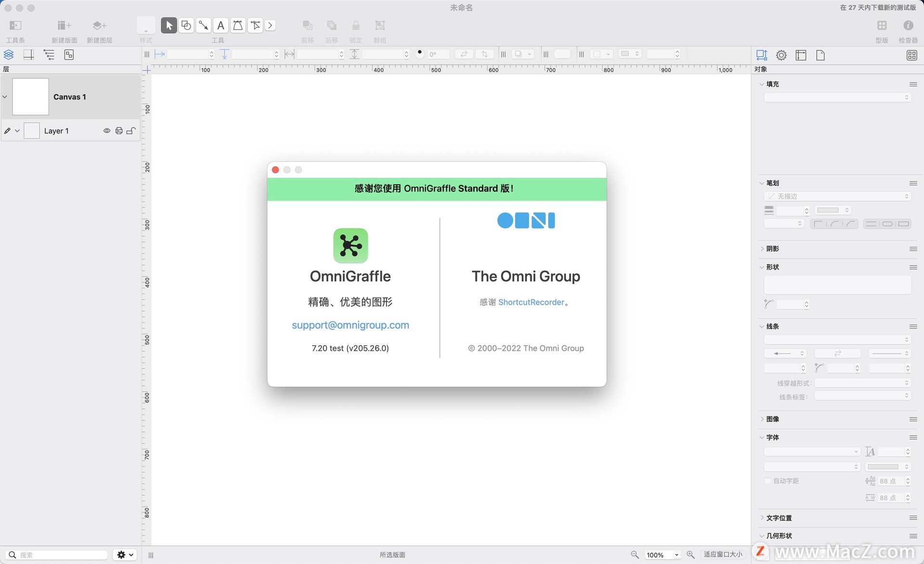924x564 pixels.
Task: Select the Pen tool
Action: (x=238, y=26)
